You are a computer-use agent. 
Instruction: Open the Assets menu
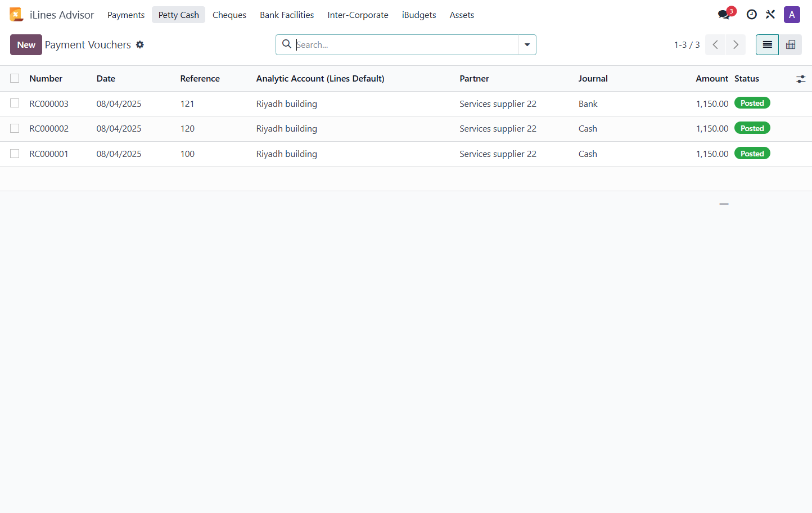click(462, 15)
